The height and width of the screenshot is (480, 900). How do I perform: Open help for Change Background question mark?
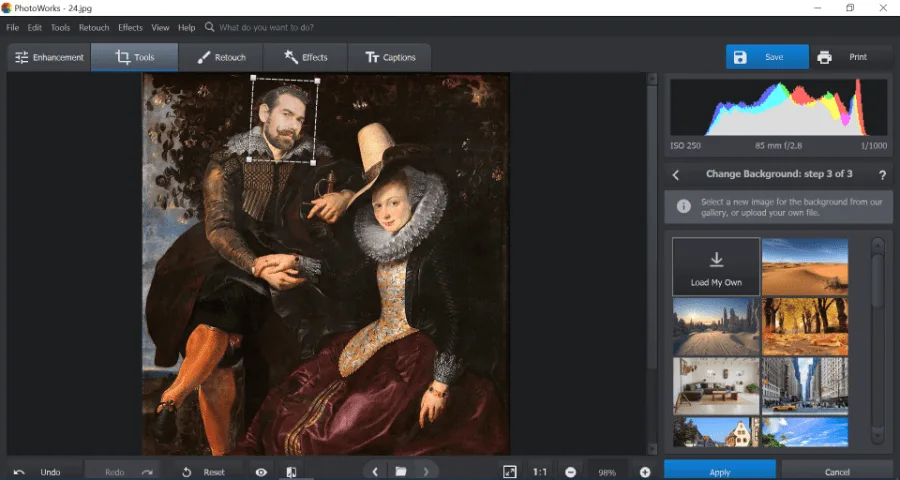tap(882, 175)
